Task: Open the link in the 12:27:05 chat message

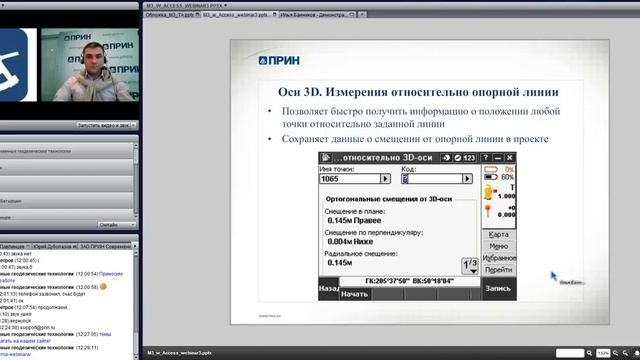Action: (105, 334)
